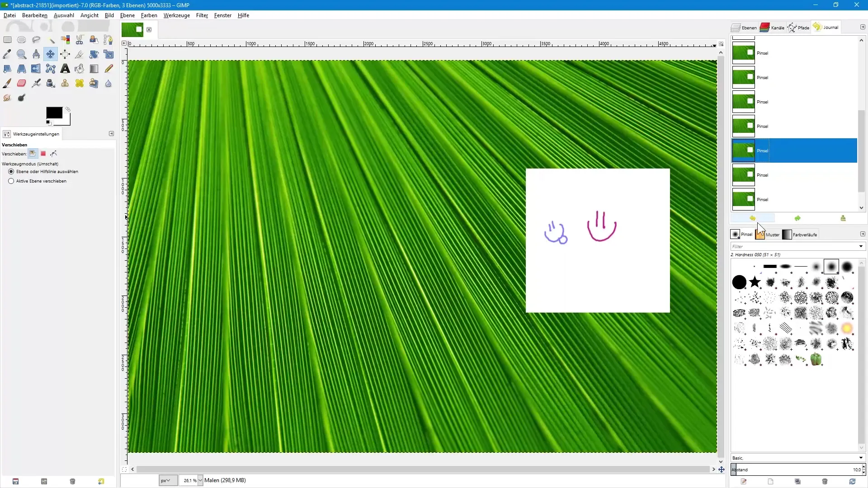
Task: Select the Color Picker eyedropper tool
Action: 7,54
